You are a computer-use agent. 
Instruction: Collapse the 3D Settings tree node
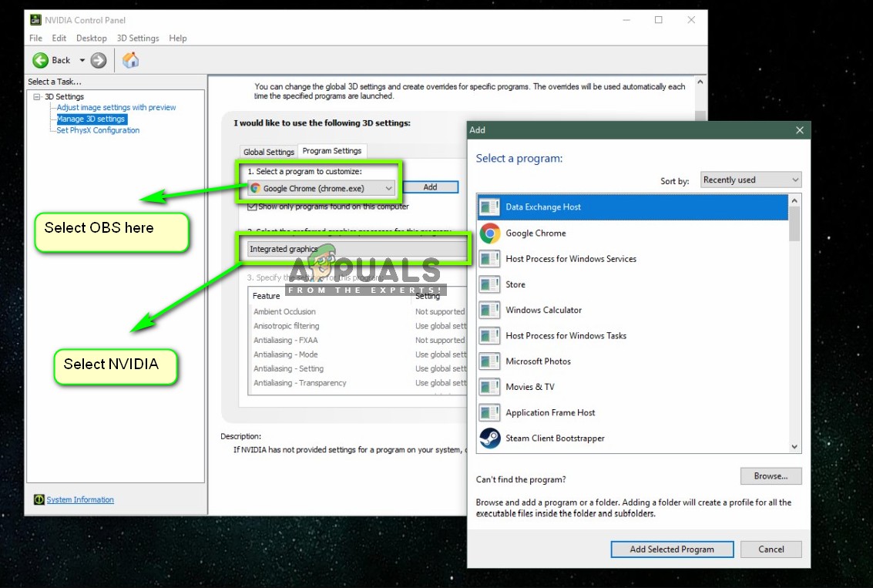click(x=38, y=96)
